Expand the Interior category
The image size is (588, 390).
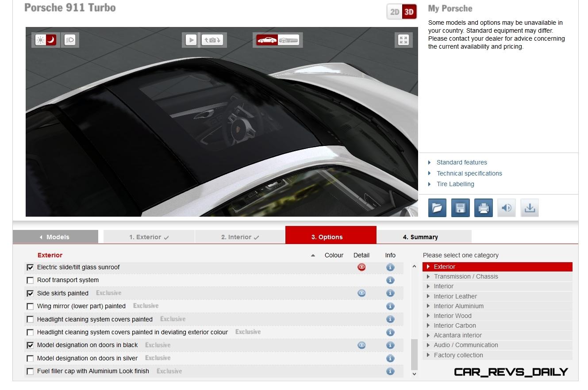[x=497, y=286]
